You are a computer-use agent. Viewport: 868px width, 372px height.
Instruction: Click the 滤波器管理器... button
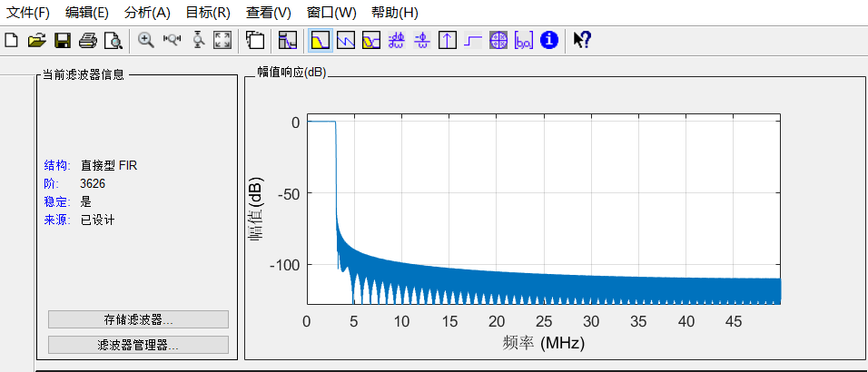pos(138,345)
